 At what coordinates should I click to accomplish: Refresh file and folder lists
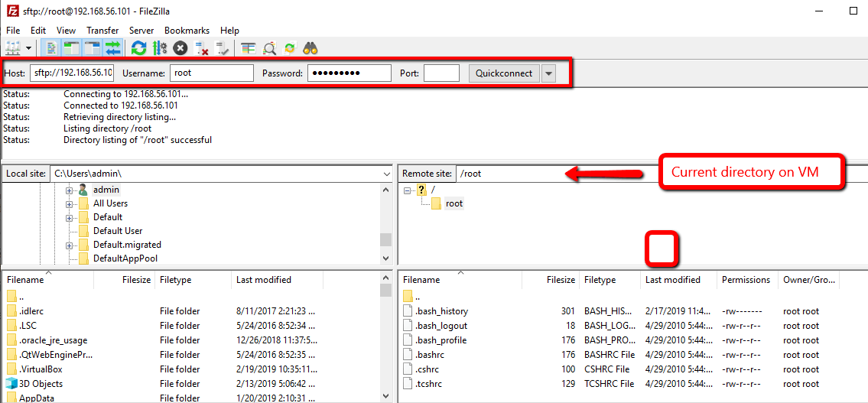138,49
